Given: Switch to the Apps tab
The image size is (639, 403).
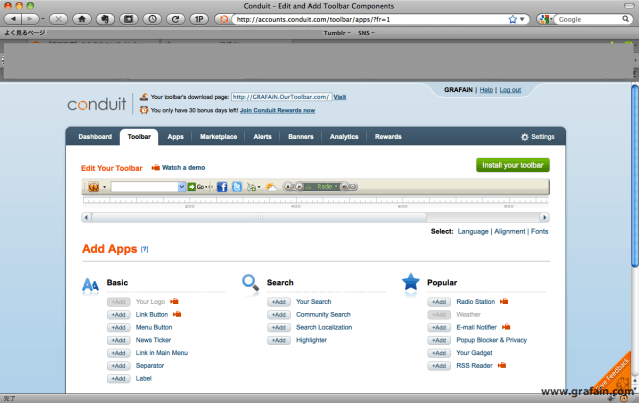Looking at the screenshot, I should pyautogui.click(x=176, y=137).
